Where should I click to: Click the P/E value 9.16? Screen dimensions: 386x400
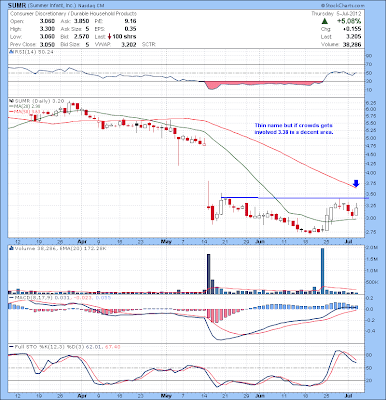click(x=130, y=21)
